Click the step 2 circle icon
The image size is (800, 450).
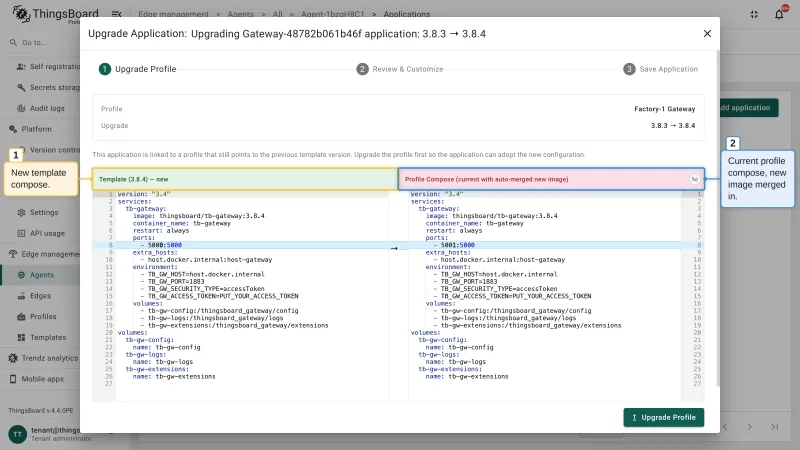pyautogui.click(x=362, y=69)
